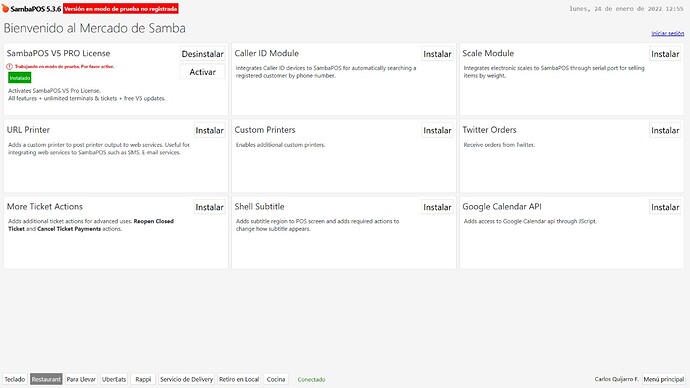
Task: Click the red unregistered trial version banner
Action: [121, 8]
